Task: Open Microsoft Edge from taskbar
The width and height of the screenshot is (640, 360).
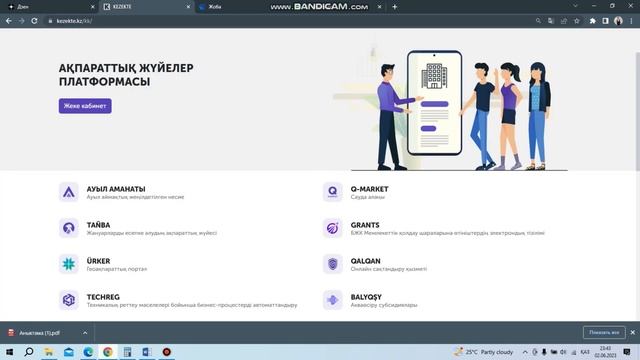Action: pyautogui.click(x=88, y=351)
